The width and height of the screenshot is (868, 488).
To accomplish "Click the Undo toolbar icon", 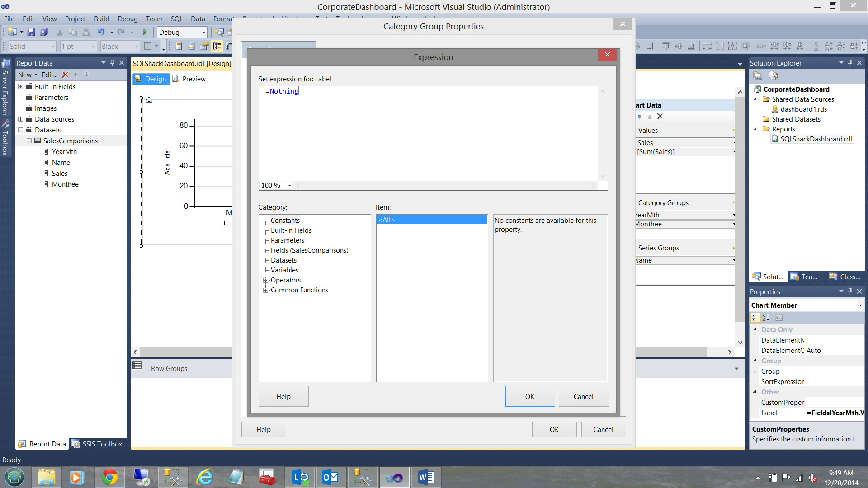I will coord(101,32).
